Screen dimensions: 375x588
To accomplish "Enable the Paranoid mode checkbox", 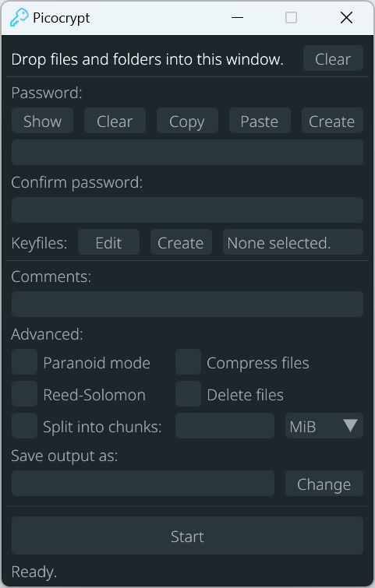I will pos(24,362).
